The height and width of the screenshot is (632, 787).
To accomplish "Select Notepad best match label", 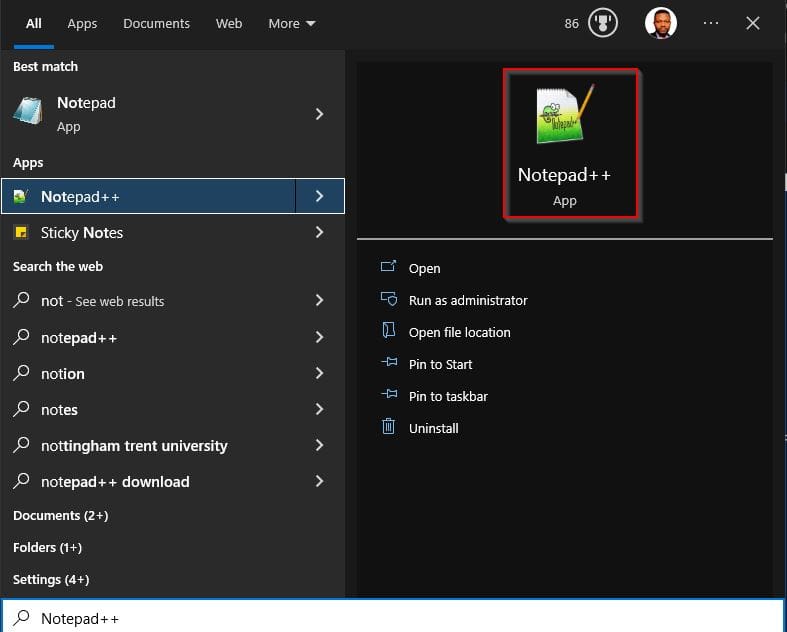I will click(86, 103).
